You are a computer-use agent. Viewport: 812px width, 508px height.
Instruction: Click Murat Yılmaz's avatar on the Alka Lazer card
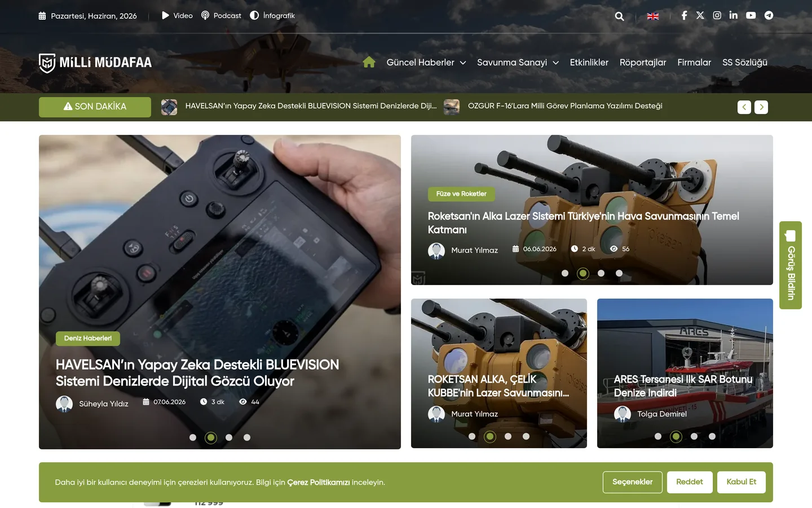436,251
